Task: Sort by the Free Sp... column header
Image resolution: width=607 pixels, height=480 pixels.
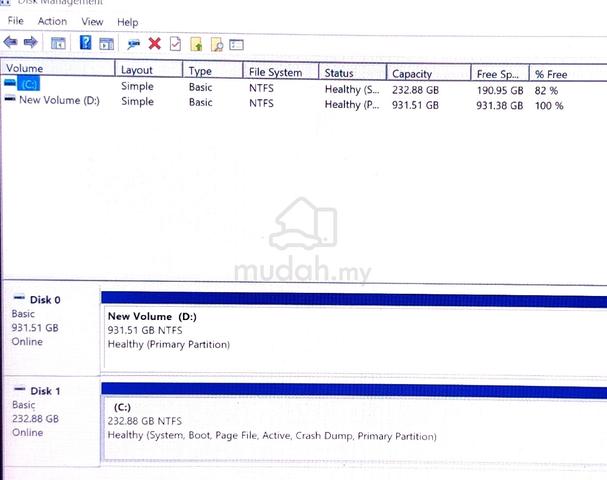Action: click(x=500, y=74)
